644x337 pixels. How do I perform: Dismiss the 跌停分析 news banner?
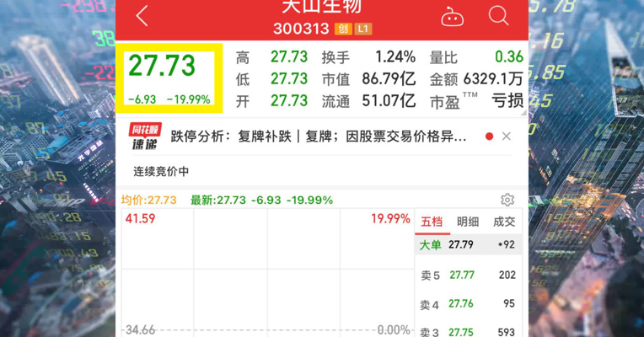(x=507, y=136)
